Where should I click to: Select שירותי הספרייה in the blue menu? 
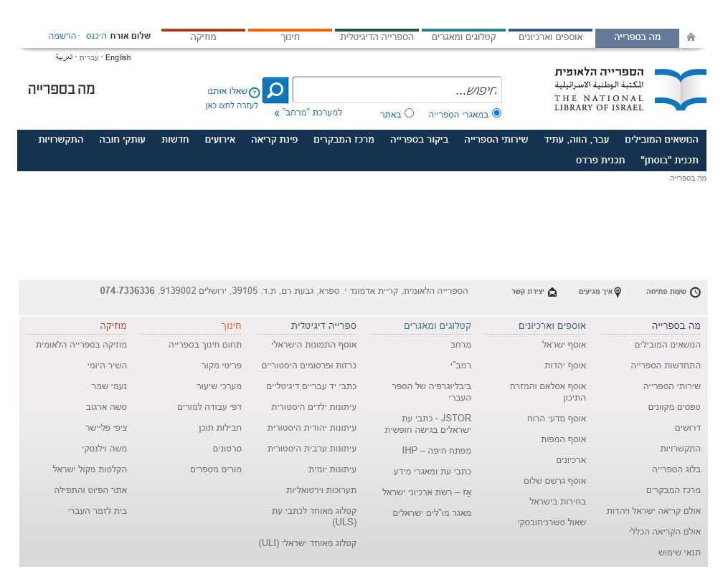tap(496, 139)
